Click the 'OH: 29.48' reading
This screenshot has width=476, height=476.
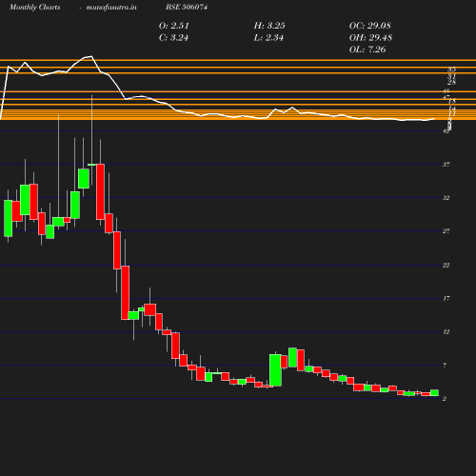[370, 38]
